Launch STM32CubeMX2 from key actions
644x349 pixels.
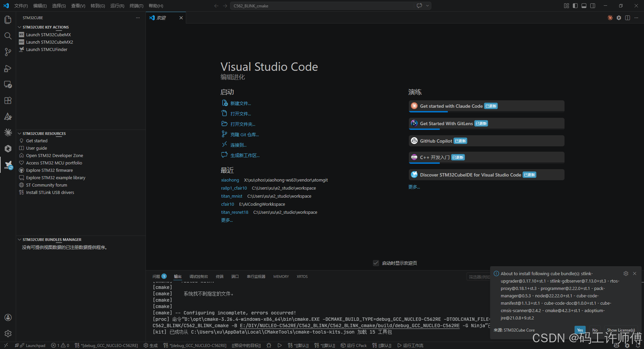coord(49,42)
